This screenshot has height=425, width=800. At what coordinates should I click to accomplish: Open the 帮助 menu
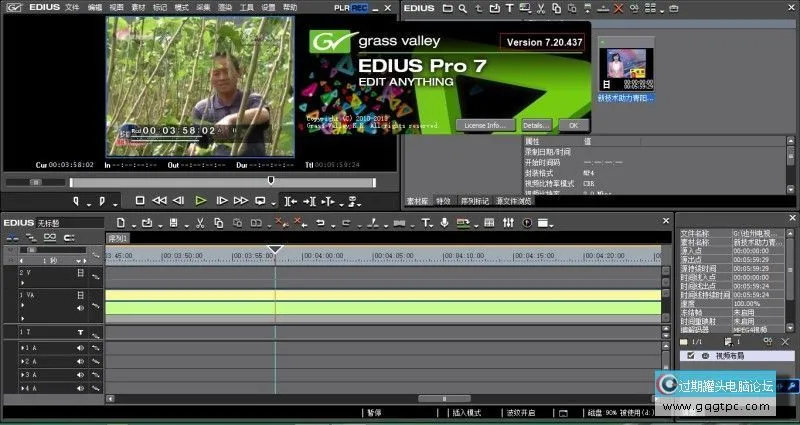(x=290, y=8)
